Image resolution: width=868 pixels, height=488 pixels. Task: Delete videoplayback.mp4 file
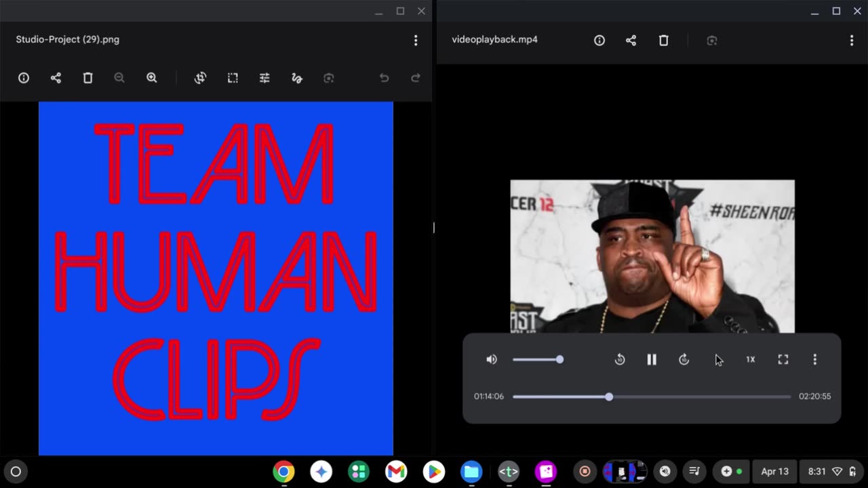tap(664, 41)
